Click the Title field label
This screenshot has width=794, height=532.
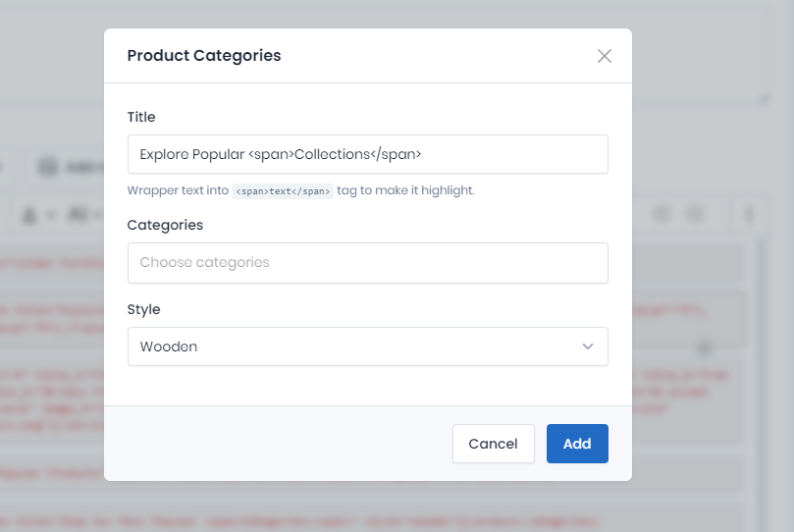[x=141, y=117]
